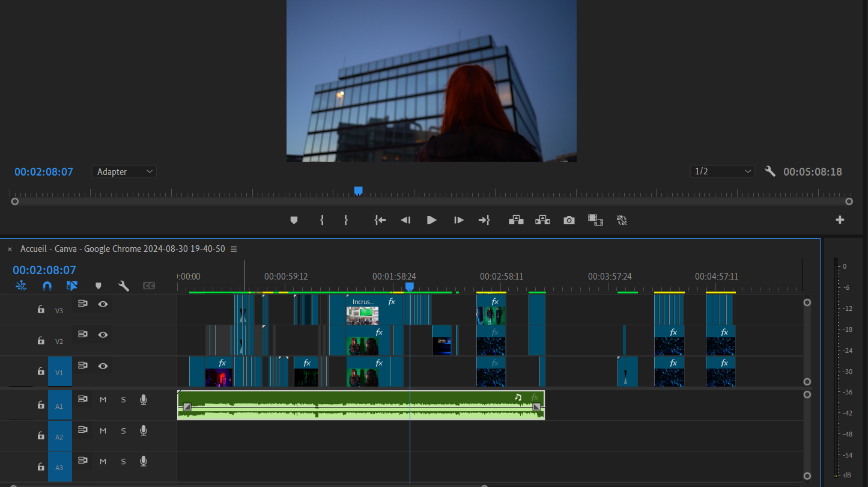868x487 pixels.
Task: Select the Accueil - Canva sequence tab
Action: [123, 249]
